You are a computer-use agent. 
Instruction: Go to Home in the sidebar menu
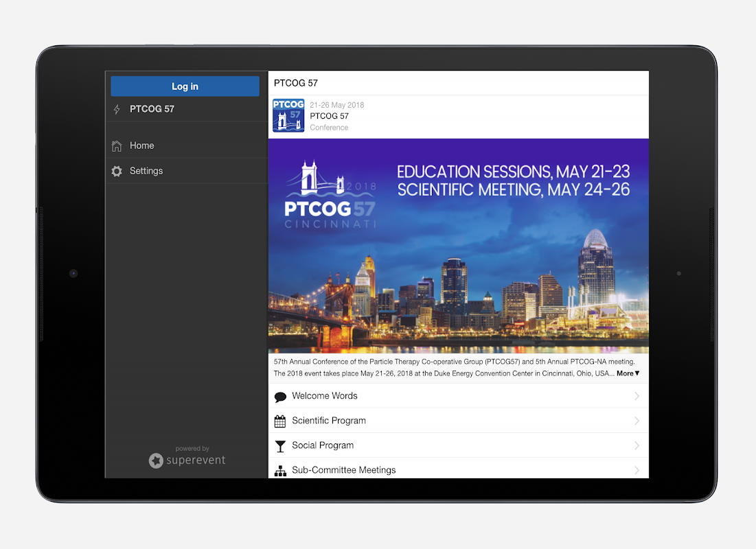187,145
